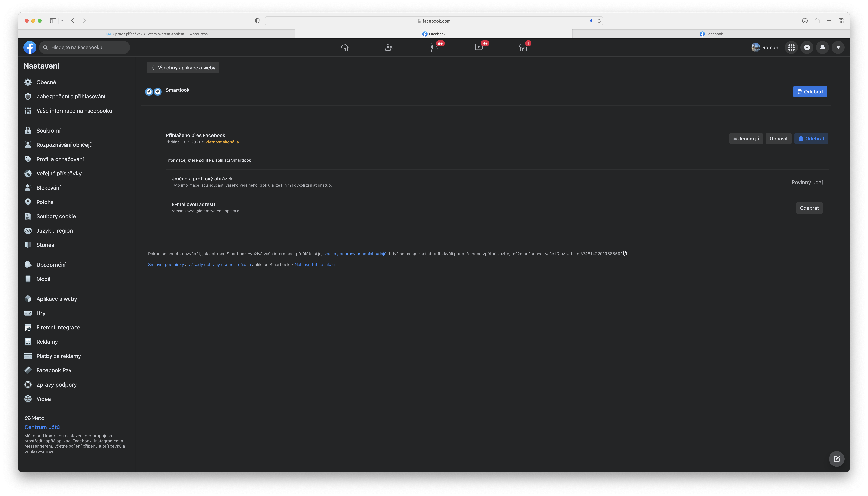Open Safari sidebar options chevron
868x496 pixels.
pyautogui.click(x=62, y=21)
